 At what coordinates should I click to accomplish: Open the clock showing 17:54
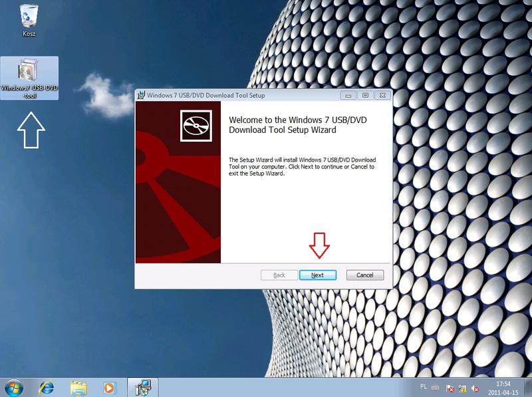point(503,388)
